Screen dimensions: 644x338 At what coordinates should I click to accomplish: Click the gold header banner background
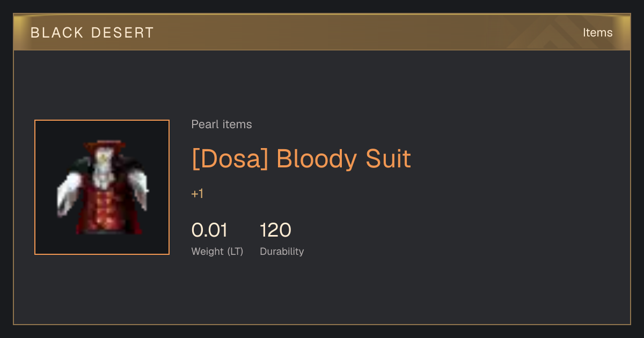(322, 32)
